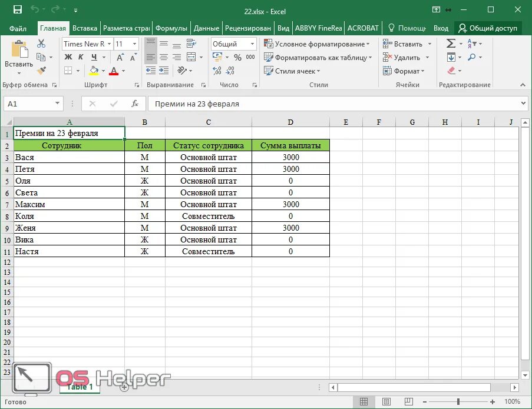
Task: Apply the Percent style icon
Action: (x=237, y=57)
